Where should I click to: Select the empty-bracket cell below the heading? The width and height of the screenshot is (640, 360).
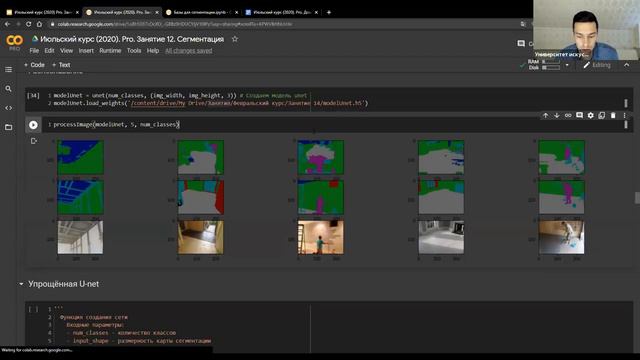(33, 309)
